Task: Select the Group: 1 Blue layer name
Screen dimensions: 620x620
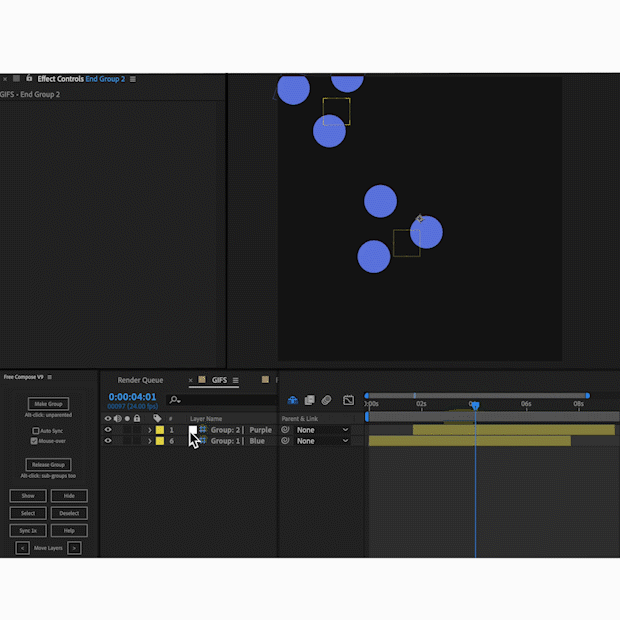Action: tap(238, 441)
